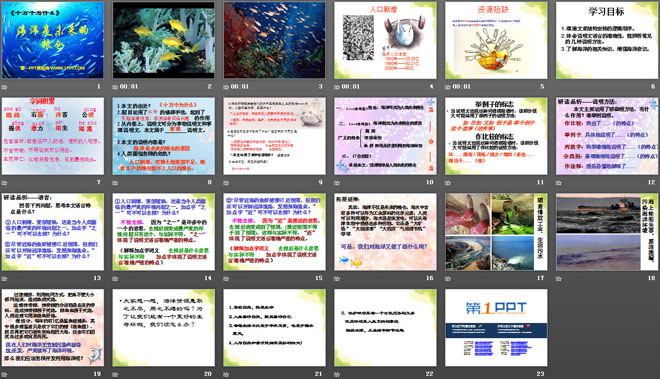Select slide 1 blue ocean title thumbnail
660x379 pixels.
point(53,40)
